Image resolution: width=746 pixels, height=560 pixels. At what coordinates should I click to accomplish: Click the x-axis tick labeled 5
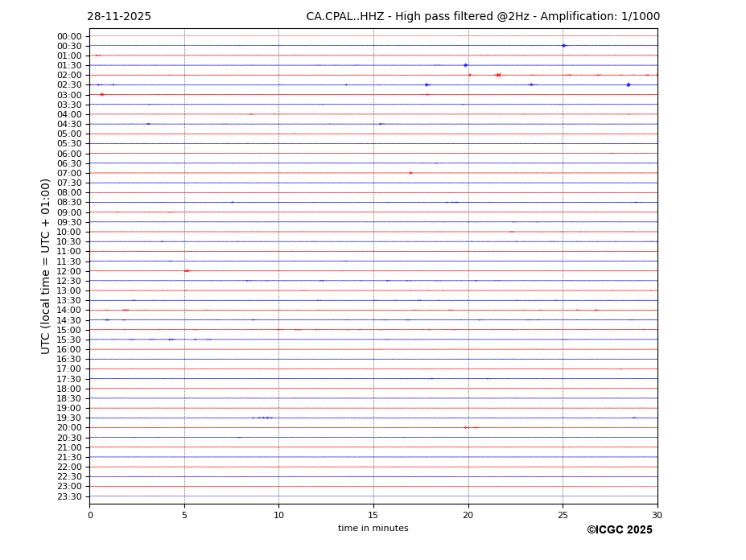click(184, 515)
